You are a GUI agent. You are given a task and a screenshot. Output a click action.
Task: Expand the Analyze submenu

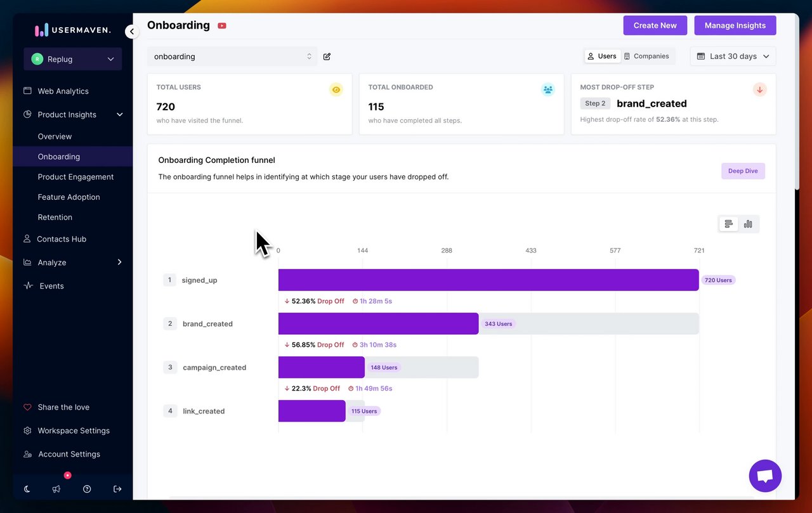pos(119,263)
